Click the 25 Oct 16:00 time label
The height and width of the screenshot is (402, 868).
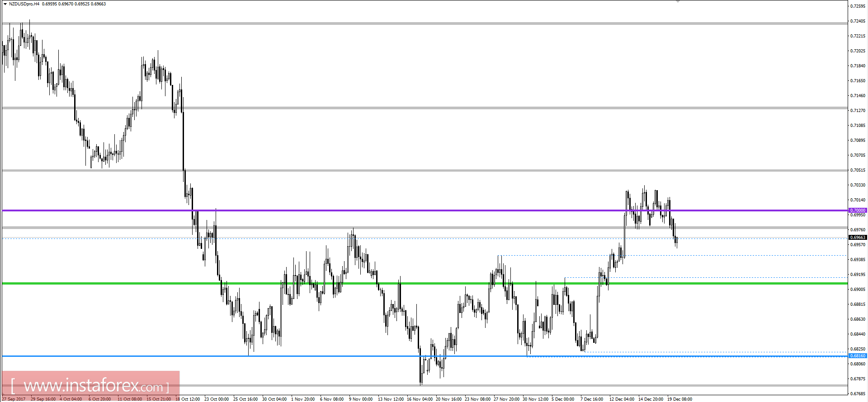click(245, 399)
